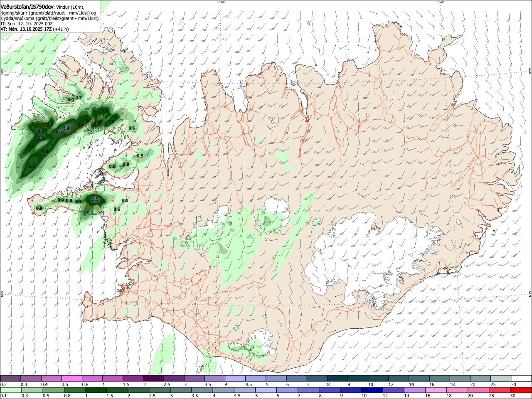Select the 1.1 precipitation value on the map
This screenshot has width=532, height=399.
[x=78, y=202]
